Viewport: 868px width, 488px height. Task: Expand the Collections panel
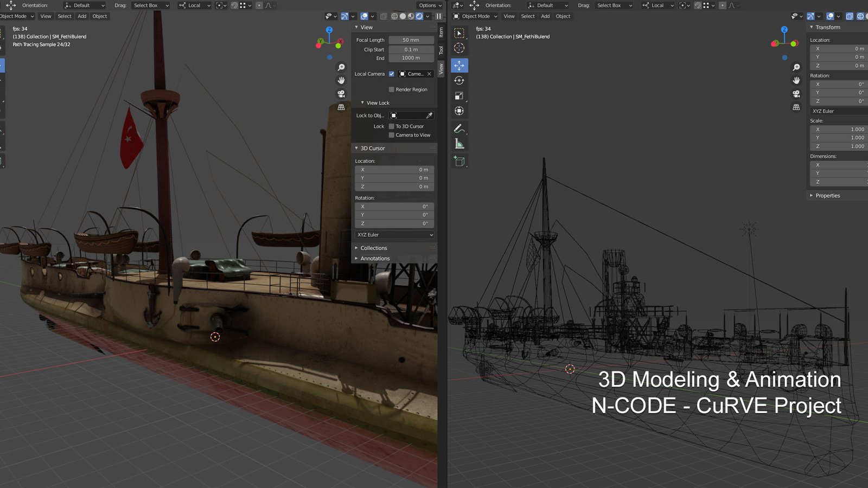373,248
